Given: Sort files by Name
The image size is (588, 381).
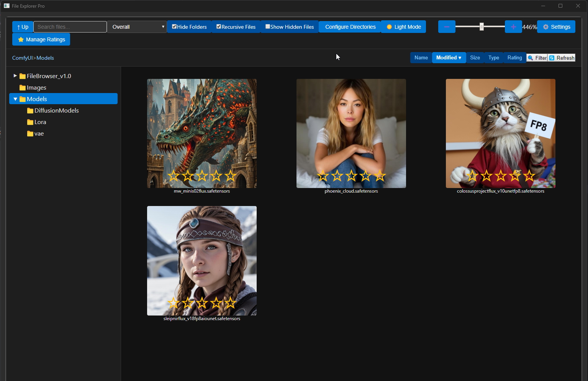Looking at the screenshot, I should (421, 58).
